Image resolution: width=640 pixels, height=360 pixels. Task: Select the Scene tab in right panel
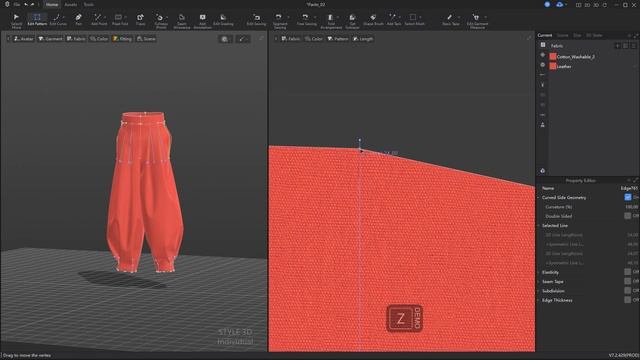point(562,36)
